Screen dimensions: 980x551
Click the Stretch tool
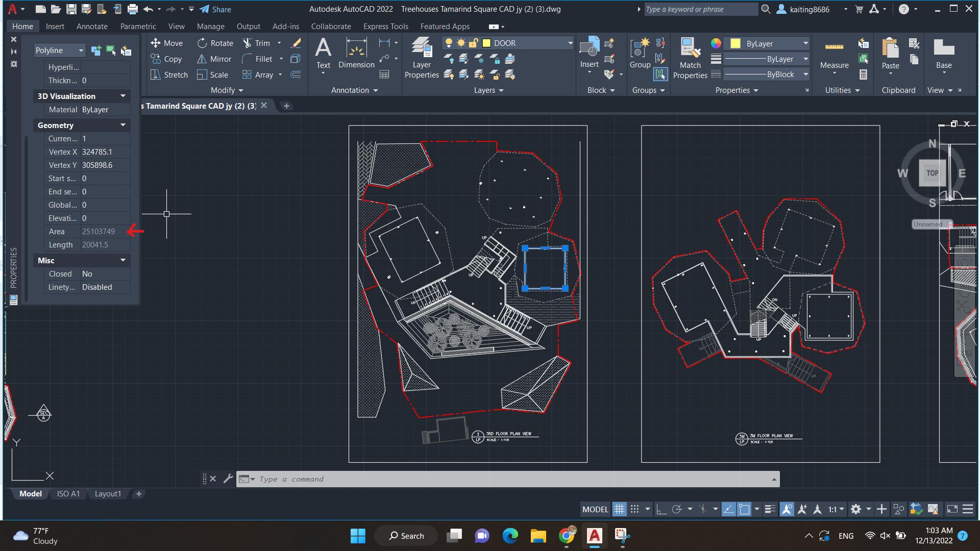click(x=169, y=75)
